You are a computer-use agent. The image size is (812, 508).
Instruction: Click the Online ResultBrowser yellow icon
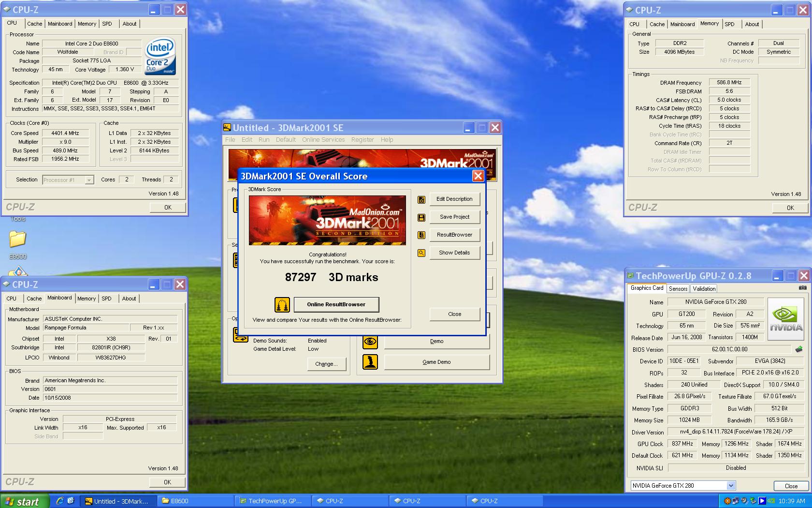pyautogui.click(x=282, y=304)
